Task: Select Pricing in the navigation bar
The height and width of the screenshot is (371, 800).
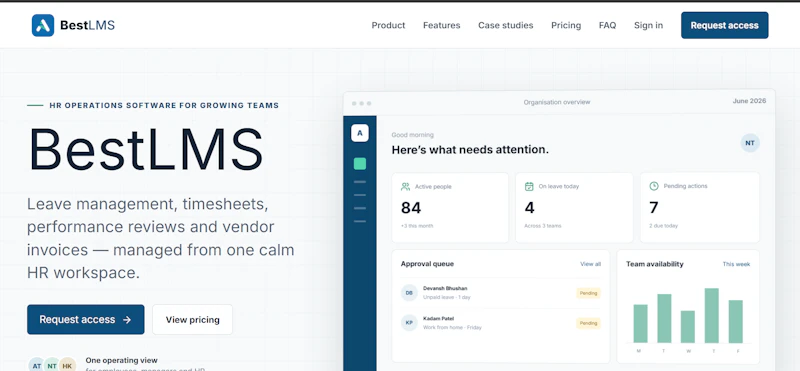Action: [566, 25]
